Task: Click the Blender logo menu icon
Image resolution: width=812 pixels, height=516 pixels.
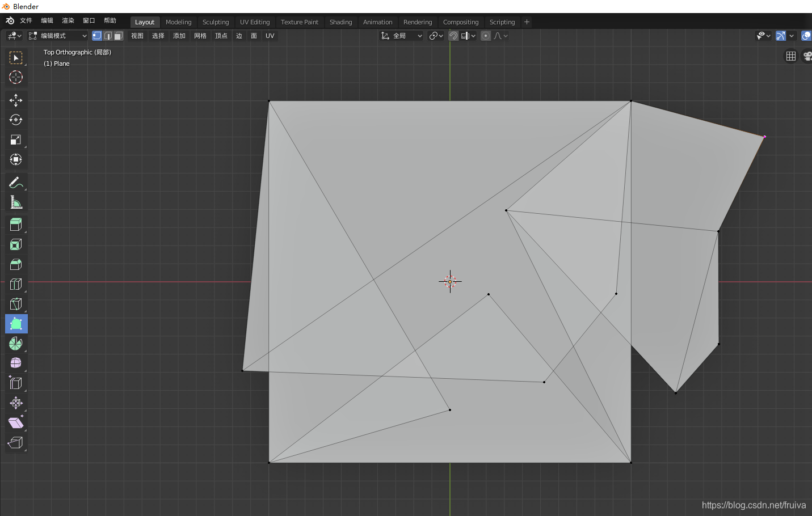Action: (x=10, y=21)
